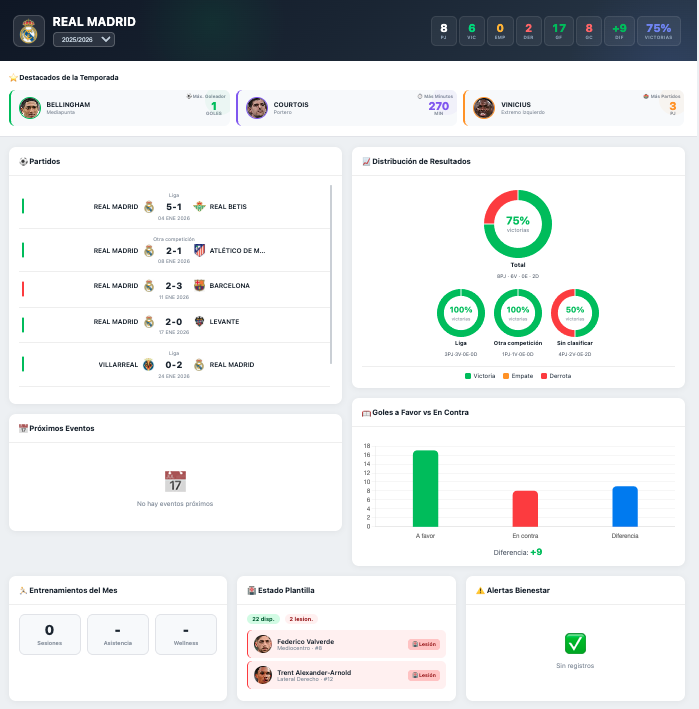Viewport: 699px width, 709px height.
Task: Click the 2 DER stat box
Action: 529,31
